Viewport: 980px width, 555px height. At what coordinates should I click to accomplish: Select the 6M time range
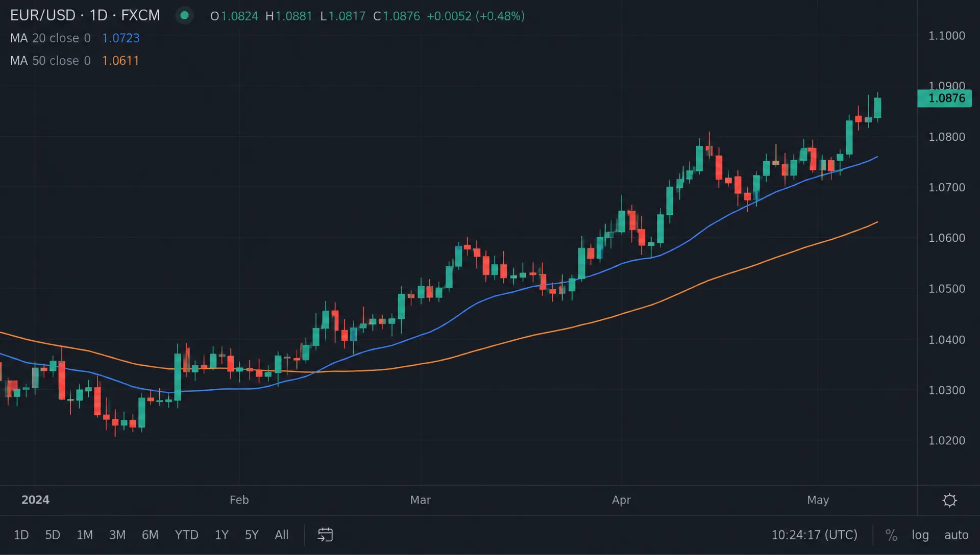click(x=150, y=535)
